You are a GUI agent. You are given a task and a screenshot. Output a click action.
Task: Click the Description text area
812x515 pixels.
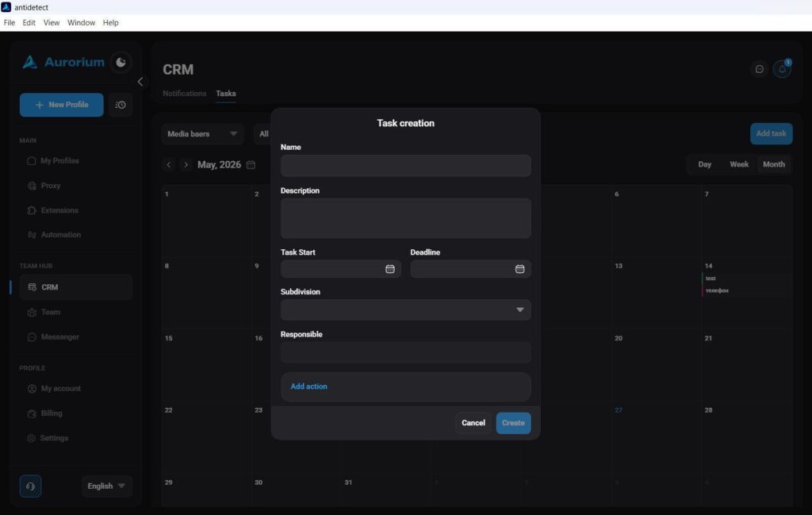[405, 218]
